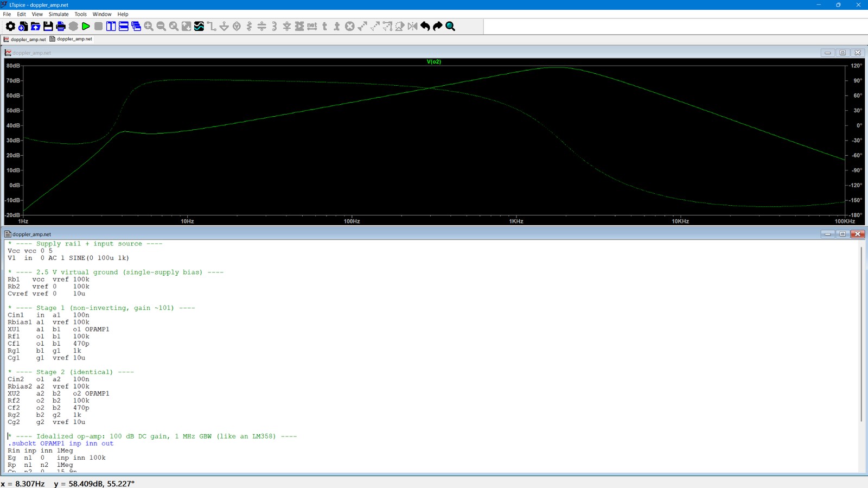The image size is (868, 488).
Task: Cascade the windows
Action: tap(136, 26)
